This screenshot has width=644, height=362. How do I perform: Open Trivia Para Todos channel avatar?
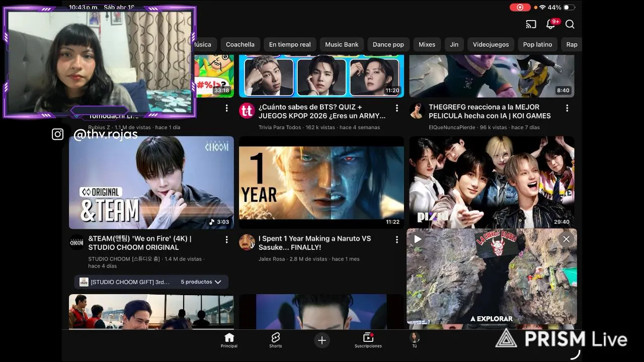(247, 111)
